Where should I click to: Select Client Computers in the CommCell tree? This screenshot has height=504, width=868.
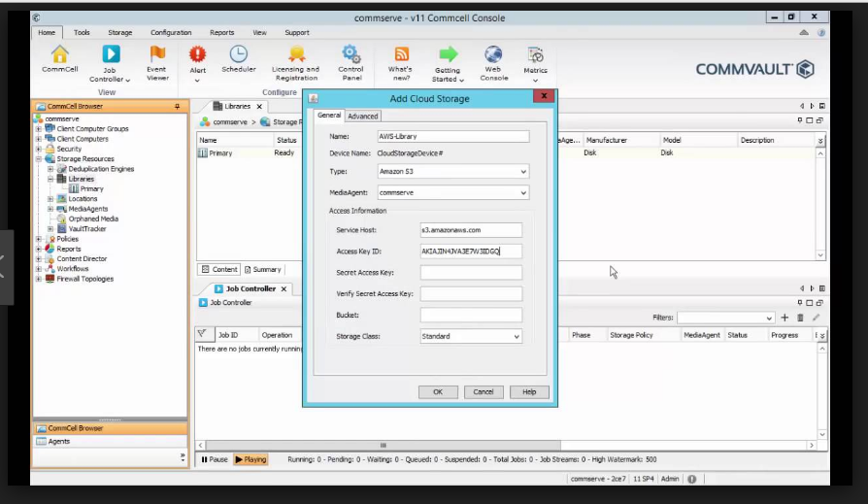point(83,139)
